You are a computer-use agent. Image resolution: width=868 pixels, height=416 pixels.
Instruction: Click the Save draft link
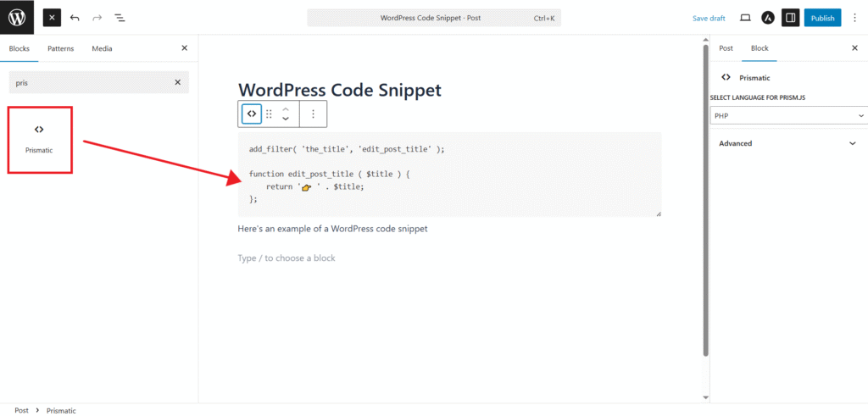(x=709, y=18)
